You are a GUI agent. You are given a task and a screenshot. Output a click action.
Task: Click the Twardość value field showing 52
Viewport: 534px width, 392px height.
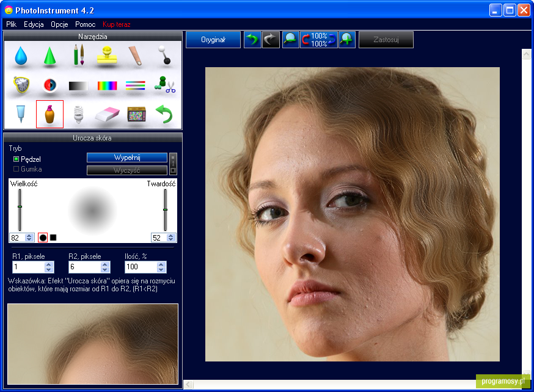coord(159,238)
